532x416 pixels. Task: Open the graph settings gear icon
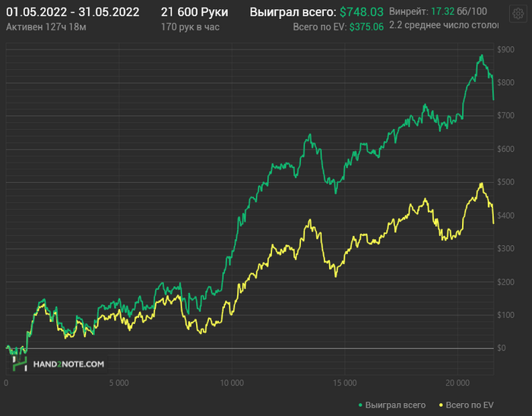[518, 14]
